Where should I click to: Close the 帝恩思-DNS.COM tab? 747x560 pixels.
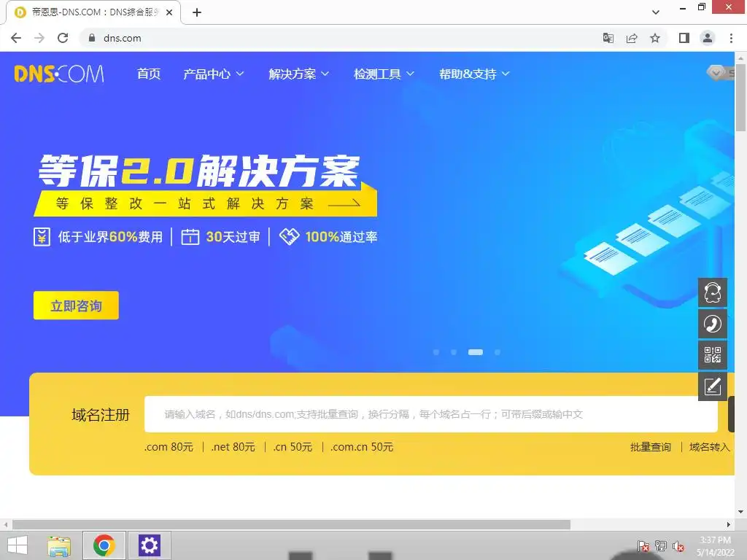pyautogui.click(x=169, y=12)
